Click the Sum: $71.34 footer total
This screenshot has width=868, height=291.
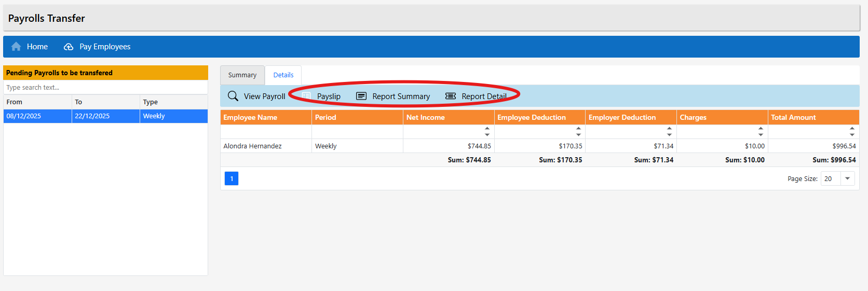654,160
